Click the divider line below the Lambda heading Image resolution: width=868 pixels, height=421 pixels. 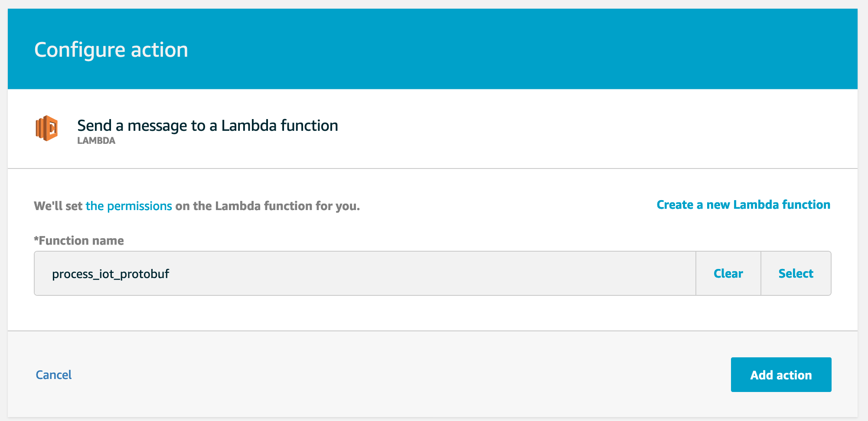[x=433, y=168]
